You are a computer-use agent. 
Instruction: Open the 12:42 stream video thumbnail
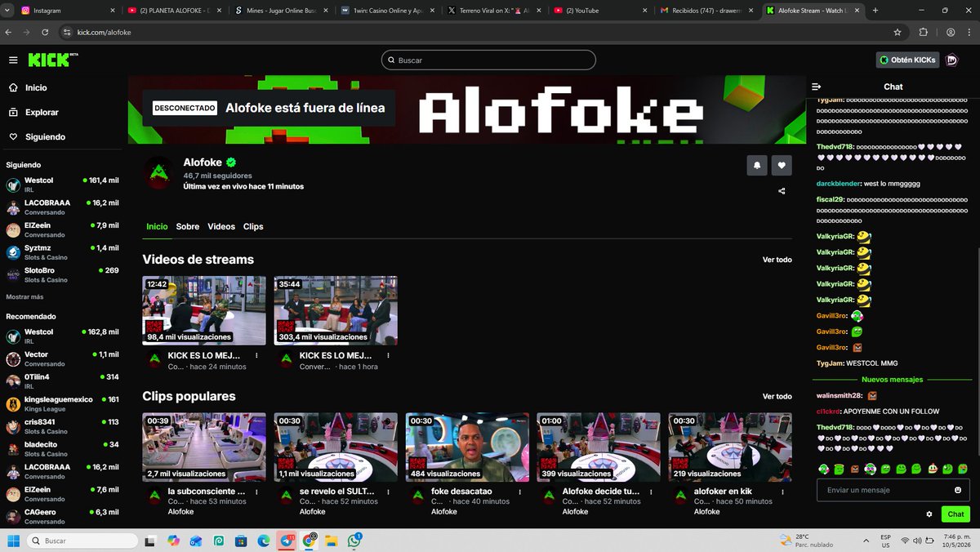point(204,310)
